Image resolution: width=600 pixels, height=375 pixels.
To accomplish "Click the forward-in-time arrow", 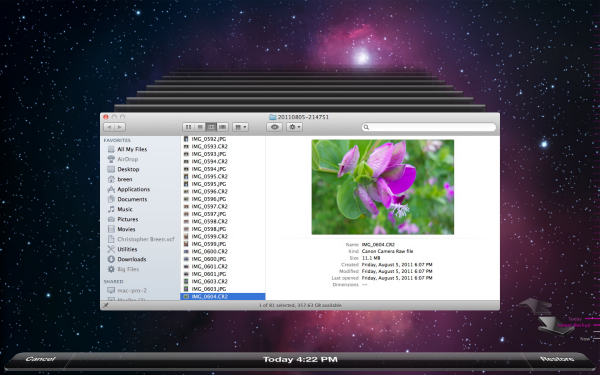I will point(555,325).
